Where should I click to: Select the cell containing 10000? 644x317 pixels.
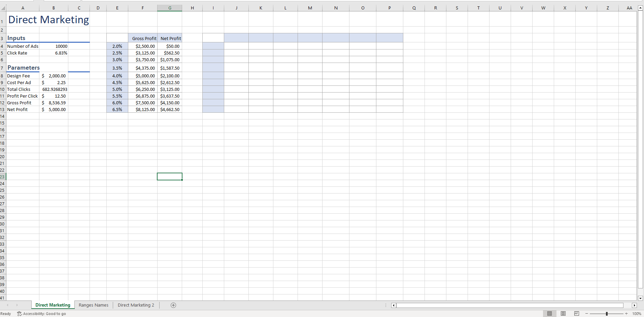[54, 46]
